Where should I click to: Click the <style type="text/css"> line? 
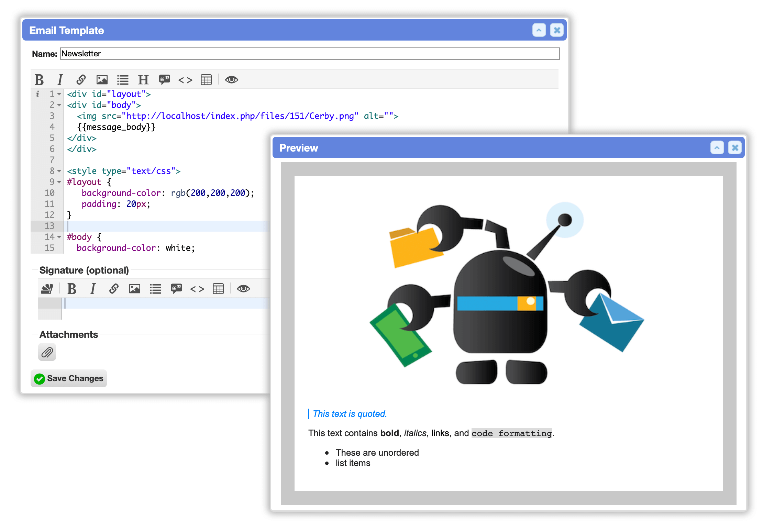pyautogui.click(x=124, y=171)
